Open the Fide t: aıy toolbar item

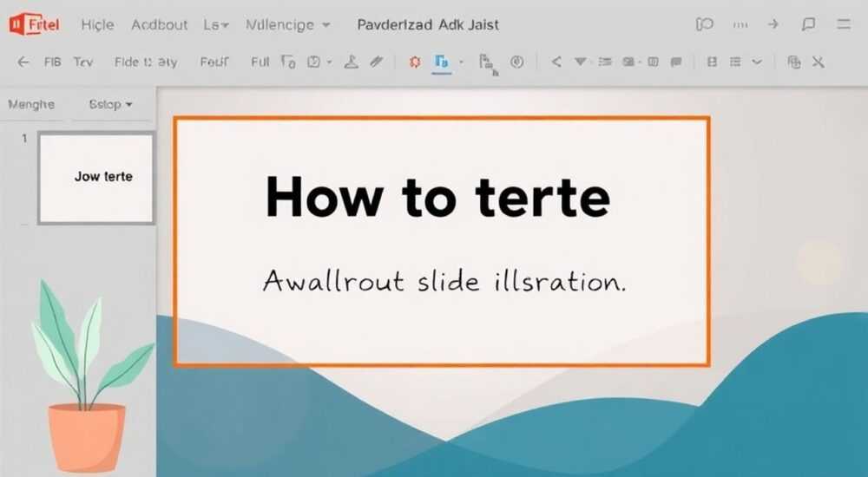pos(146,62)
